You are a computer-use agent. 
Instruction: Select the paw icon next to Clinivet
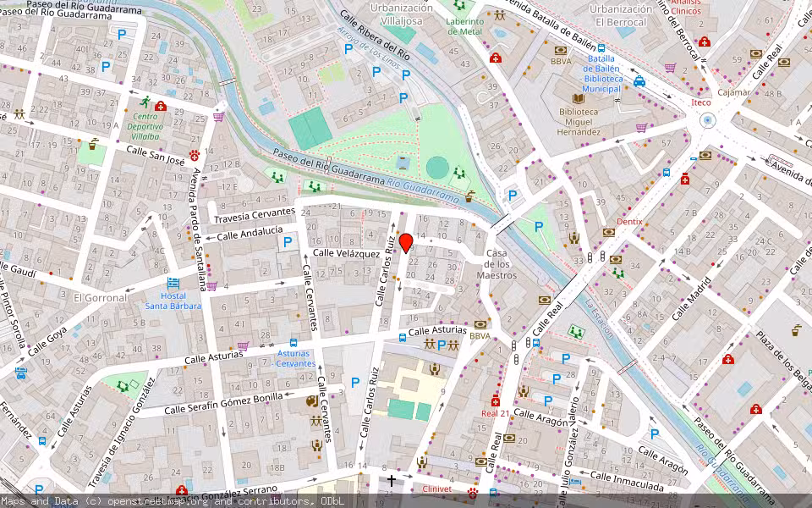pyautogui.click(x=472, y=491)
